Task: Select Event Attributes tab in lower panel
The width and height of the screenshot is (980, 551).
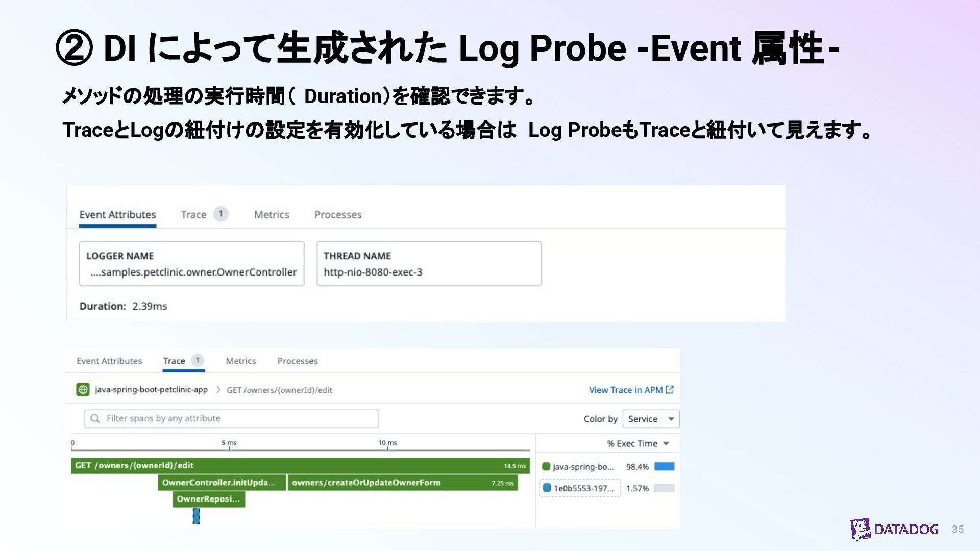Action: (109, 361)
